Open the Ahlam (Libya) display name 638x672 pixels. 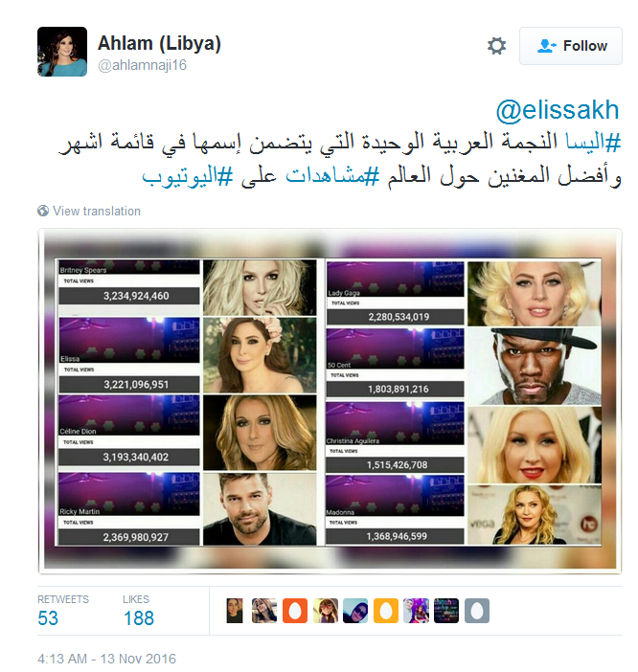[x=159, y=43]
